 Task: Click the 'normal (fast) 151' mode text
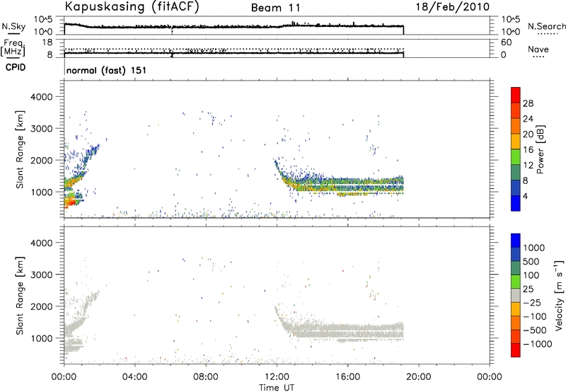click(107, 70)
